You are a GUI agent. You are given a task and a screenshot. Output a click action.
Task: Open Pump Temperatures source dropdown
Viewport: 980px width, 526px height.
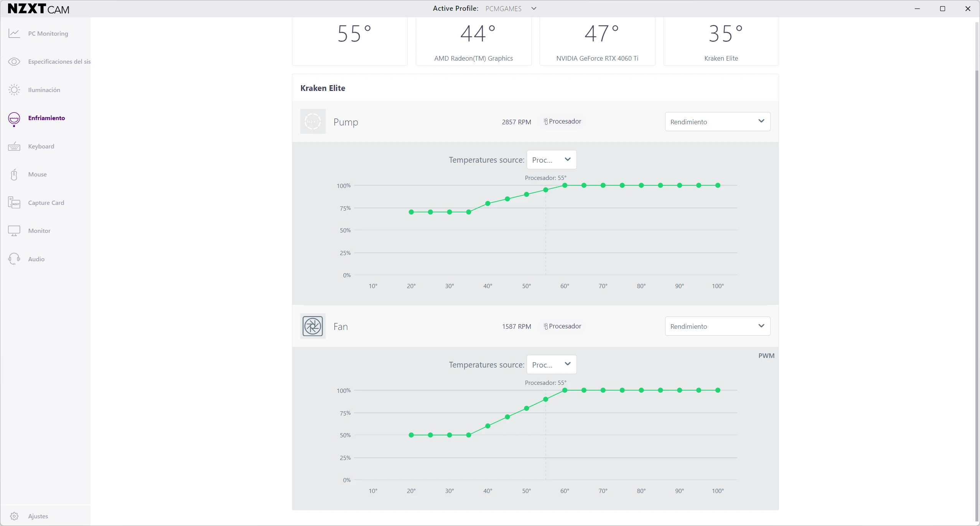coord(551,160)
